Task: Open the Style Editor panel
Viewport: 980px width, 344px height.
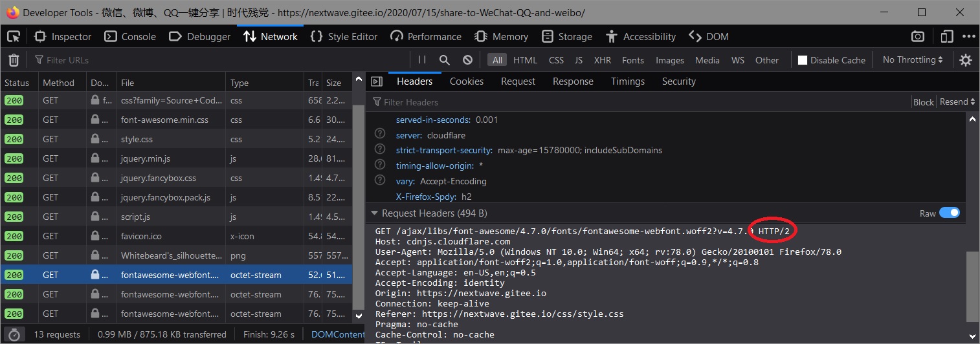Action: [x=344, y=36]
